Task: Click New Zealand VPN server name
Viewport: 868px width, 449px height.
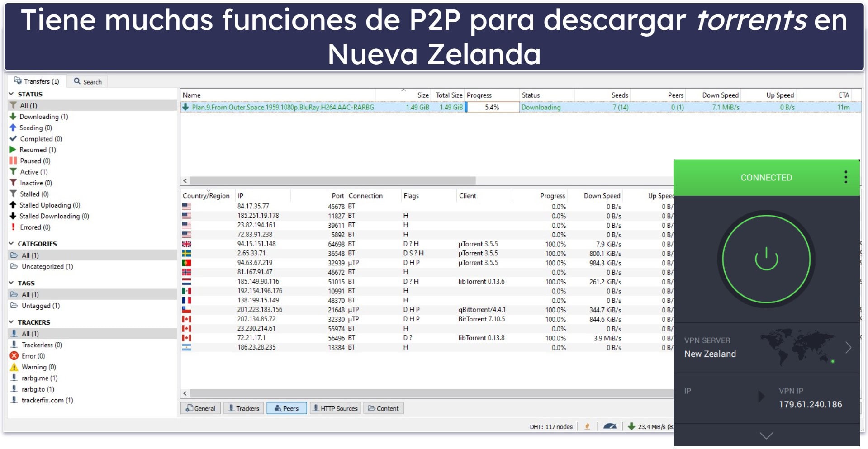Action: 710,354
